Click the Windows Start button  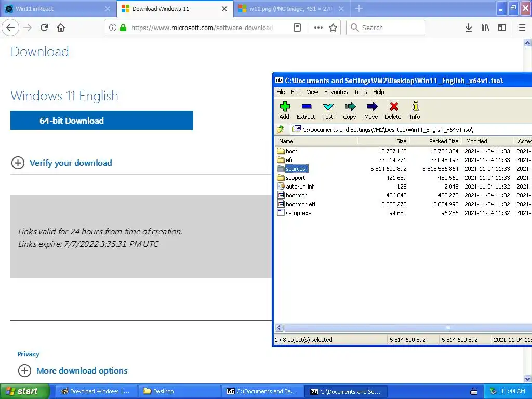(x=25, y=391)
